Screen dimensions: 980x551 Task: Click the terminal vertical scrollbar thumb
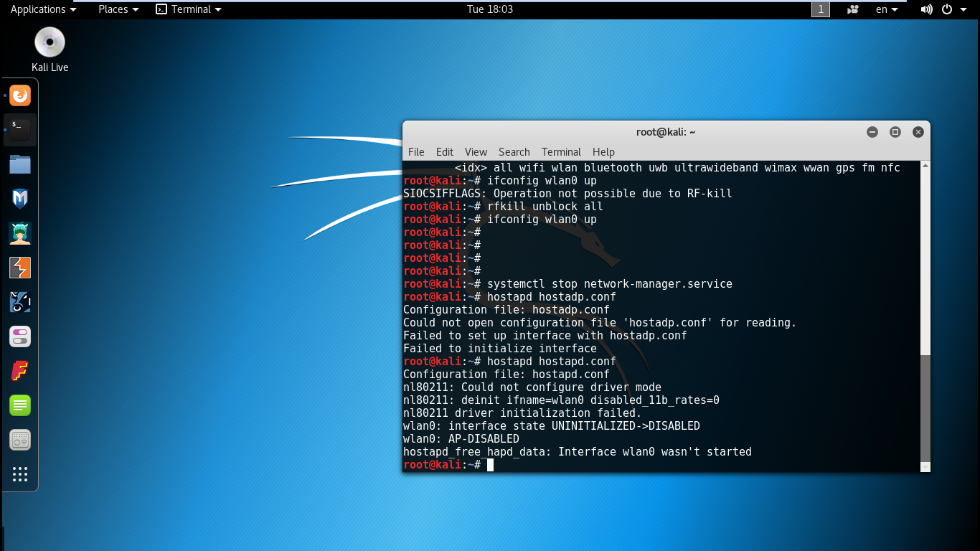coord(925,408)
